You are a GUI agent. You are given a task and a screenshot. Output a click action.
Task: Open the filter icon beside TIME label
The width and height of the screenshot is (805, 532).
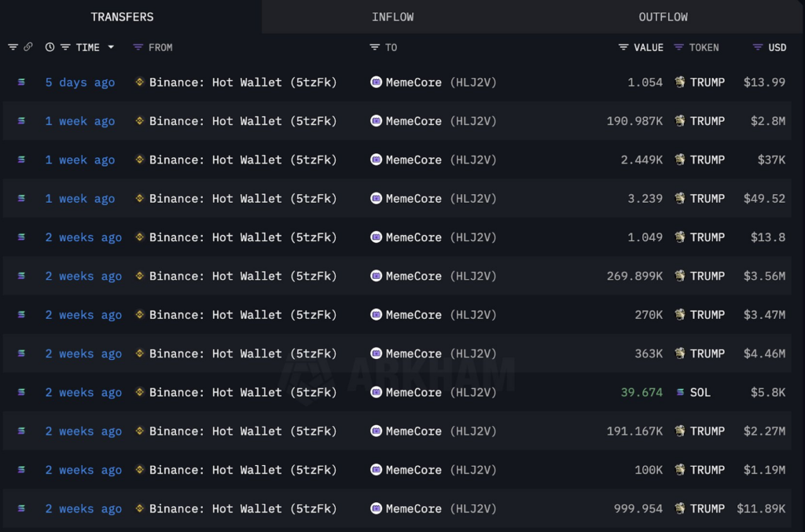65,47
